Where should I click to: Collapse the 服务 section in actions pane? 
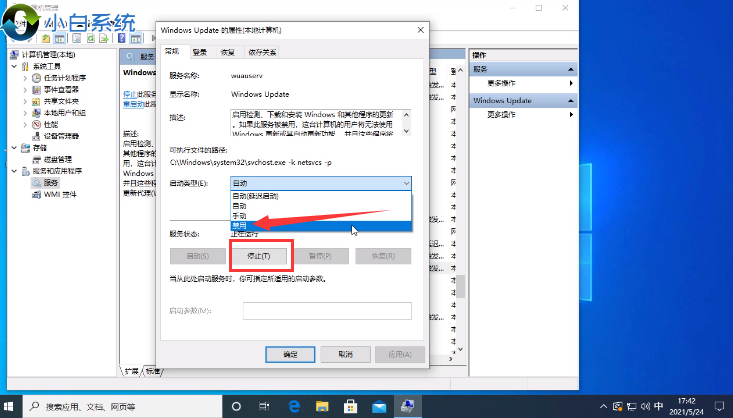point(571,69)
